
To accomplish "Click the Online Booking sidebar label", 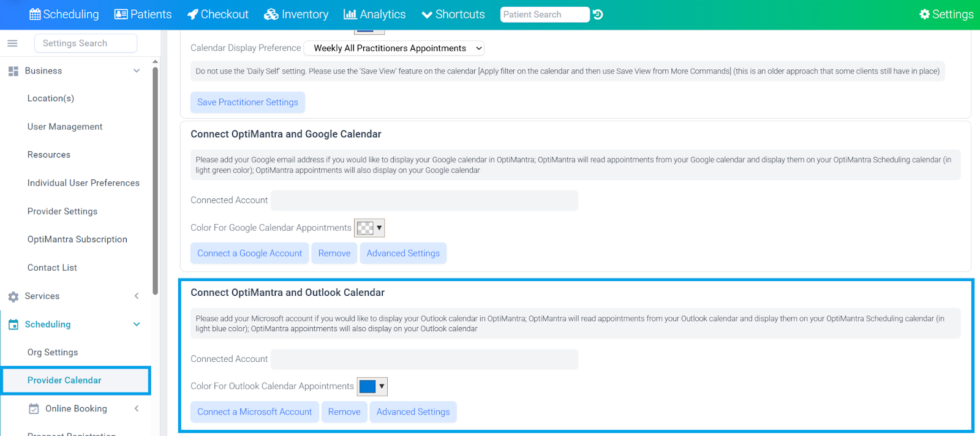I will click(x=76, y=408).
